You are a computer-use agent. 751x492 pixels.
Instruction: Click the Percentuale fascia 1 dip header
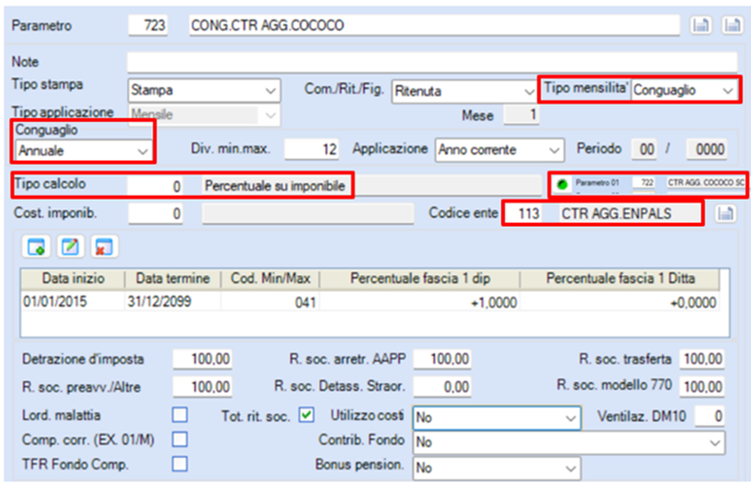click(420, 278)
